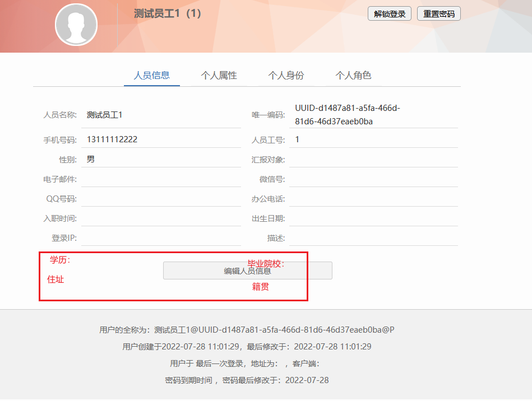The height and width of the screenshot is (401, 532).
Task: Click the 人员名称 field showing 测试员工1
Action: pyautogui.click(x=161, y=115)
